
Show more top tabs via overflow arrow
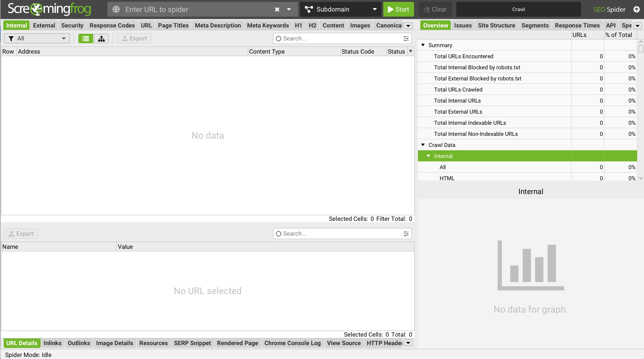pos(408,26)
